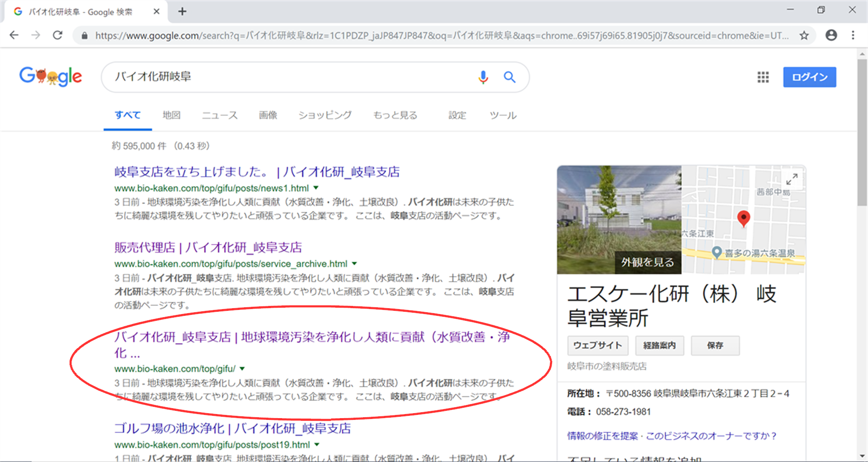Select the すべて tab
The width and height of the screenshot is (868, 462).
128,115
